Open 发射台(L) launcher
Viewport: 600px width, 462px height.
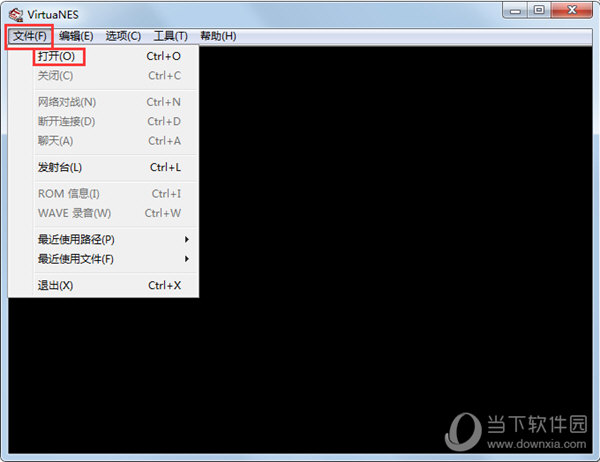point(60,167)
